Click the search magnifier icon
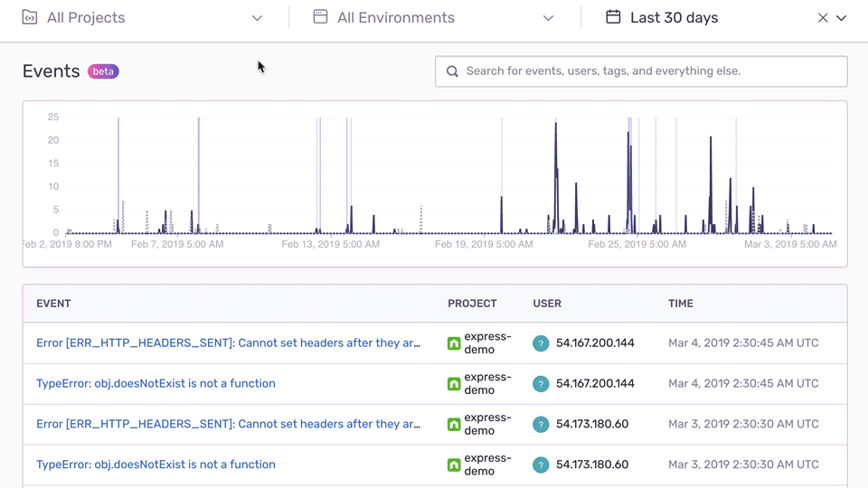The image size is (868, 488). pos(452,71)
